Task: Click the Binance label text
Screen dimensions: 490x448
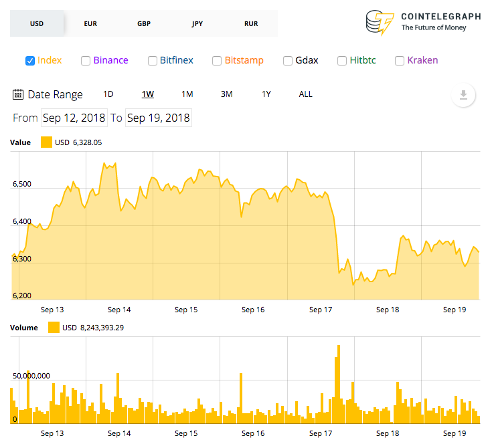Action: pos(110,60)
